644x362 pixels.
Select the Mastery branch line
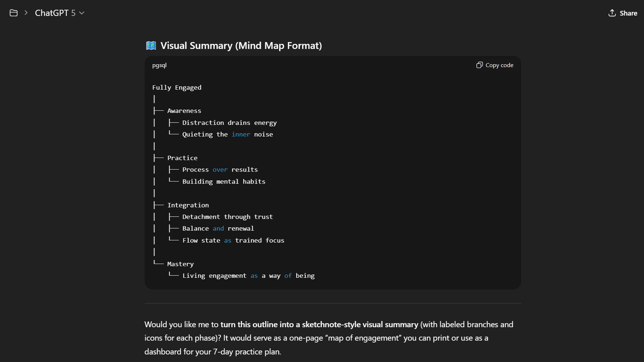point(180,264)
